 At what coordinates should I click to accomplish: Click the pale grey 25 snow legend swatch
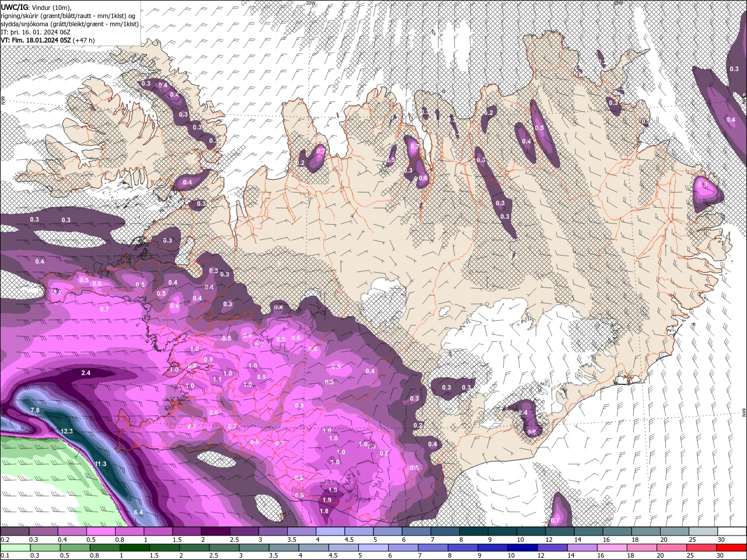click(703, 531)
